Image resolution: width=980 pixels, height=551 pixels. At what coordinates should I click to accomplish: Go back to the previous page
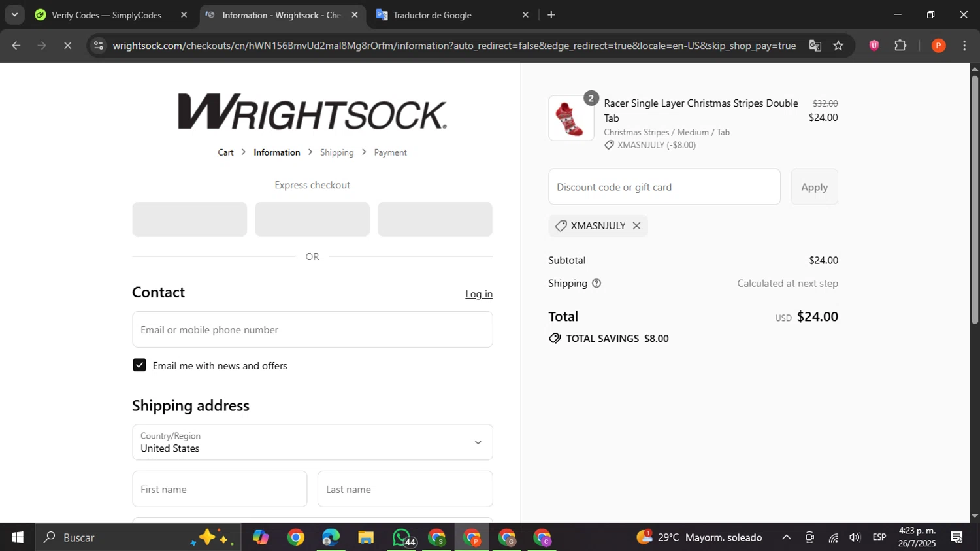tap(16, 46)
